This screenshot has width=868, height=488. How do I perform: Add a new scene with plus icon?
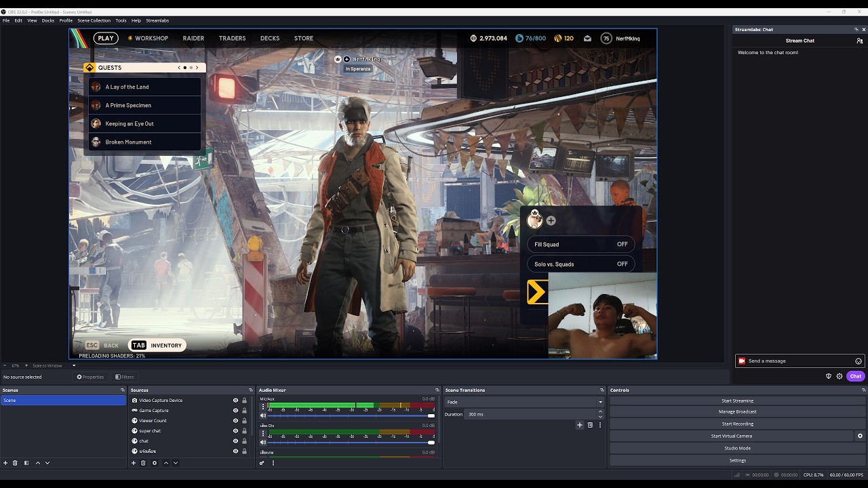5,463
